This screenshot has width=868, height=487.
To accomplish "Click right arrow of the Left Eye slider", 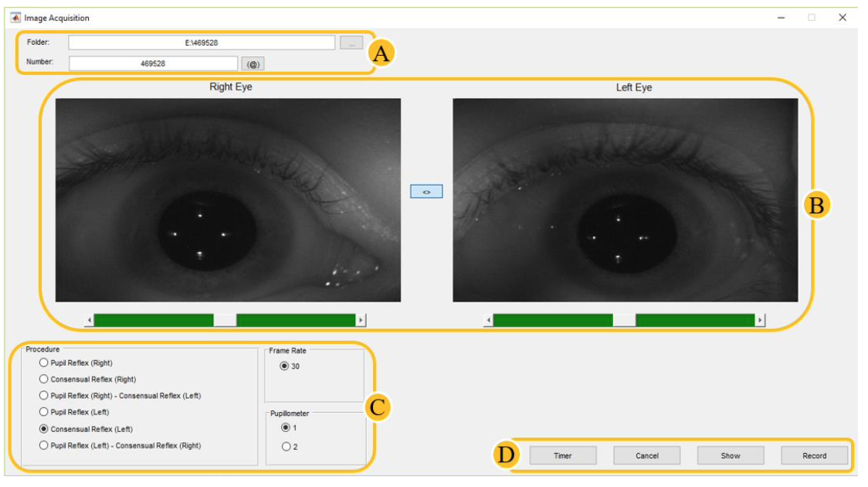I will [x=760, y=320].
